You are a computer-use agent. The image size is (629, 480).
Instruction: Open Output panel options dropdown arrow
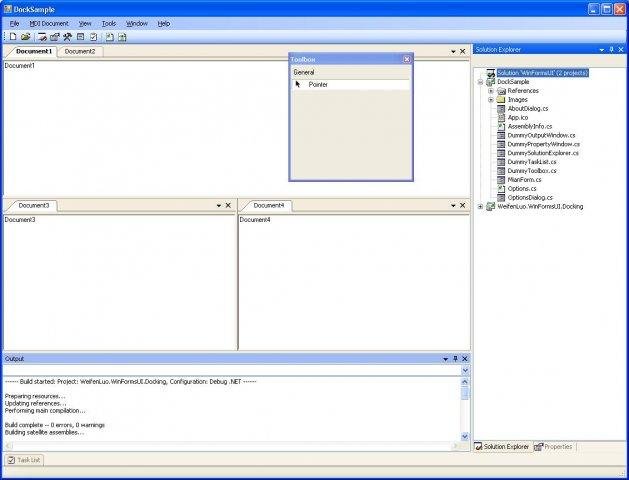[x=445, y=359]
